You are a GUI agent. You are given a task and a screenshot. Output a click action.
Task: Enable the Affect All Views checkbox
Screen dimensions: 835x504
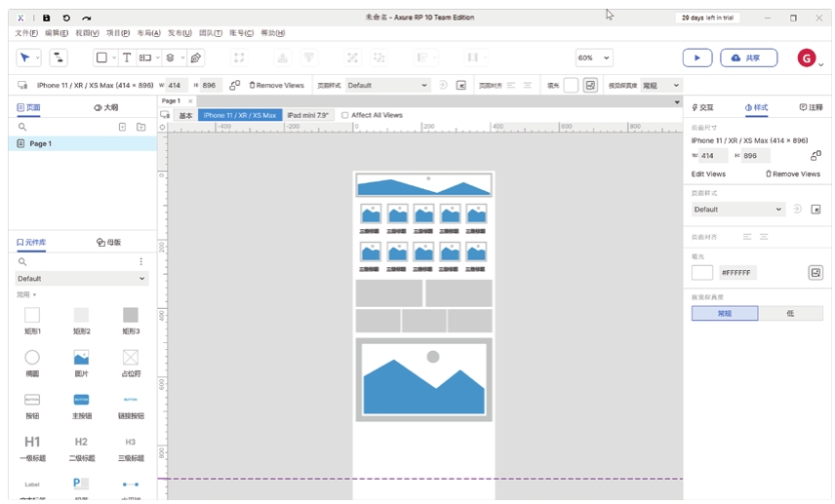click(x=345, y=115)
